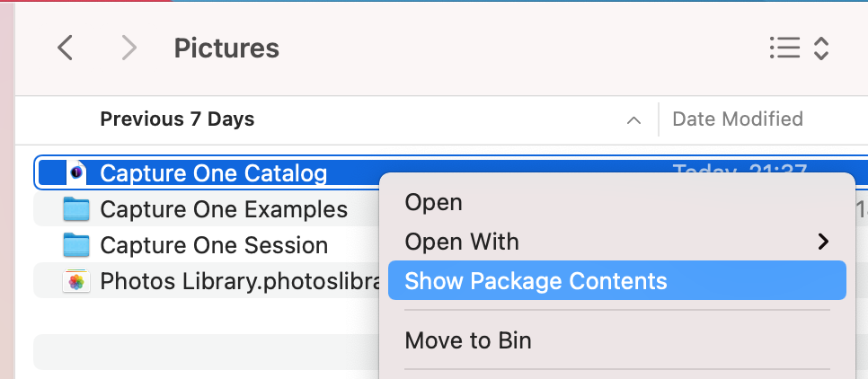This screenshot has height=379, width=868.
Task: Select the Capture One Session folder icon
Action: click(76, 245)
